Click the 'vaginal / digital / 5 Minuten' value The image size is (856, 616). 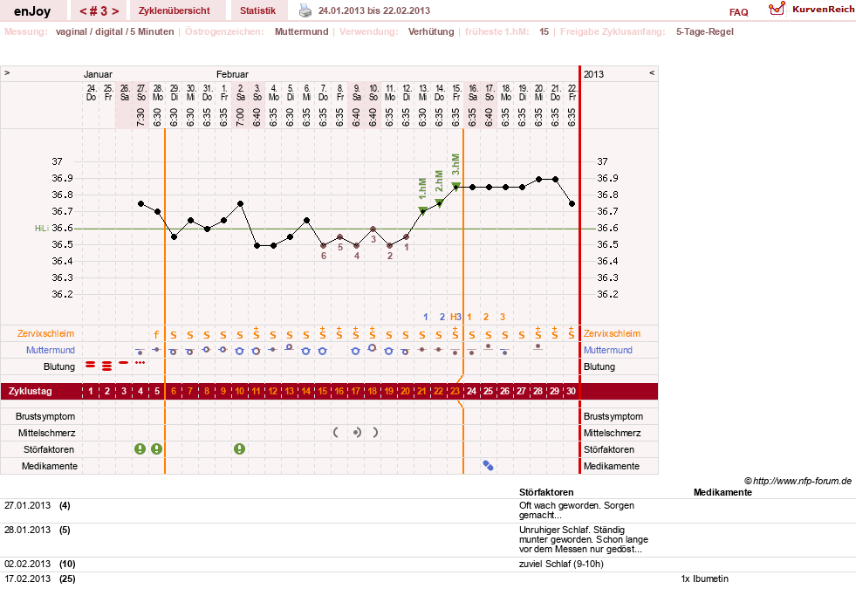pos(114,31)
